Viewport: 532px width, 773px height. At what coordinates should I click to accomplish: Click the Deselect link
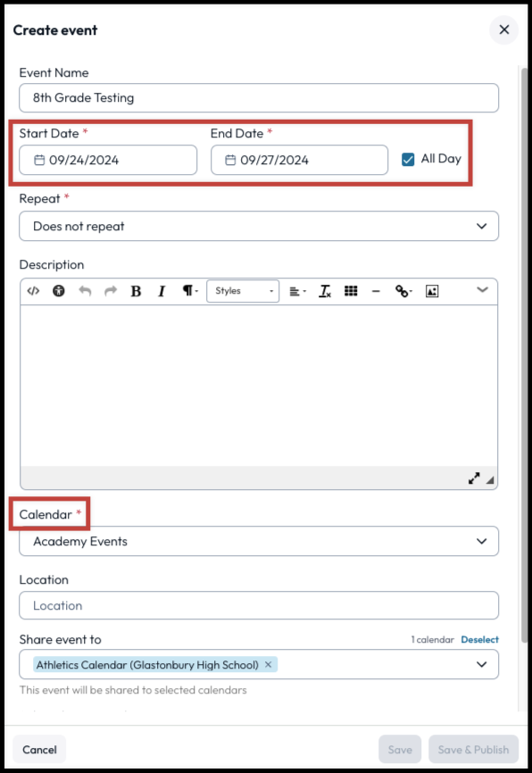[479, 639]
